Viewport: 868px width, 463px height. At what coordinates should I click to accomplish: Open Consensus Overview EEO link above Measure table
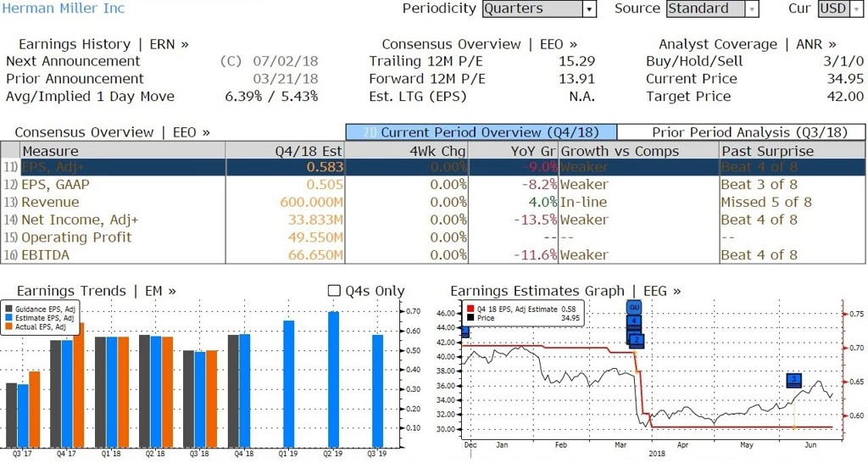[113, 132]
